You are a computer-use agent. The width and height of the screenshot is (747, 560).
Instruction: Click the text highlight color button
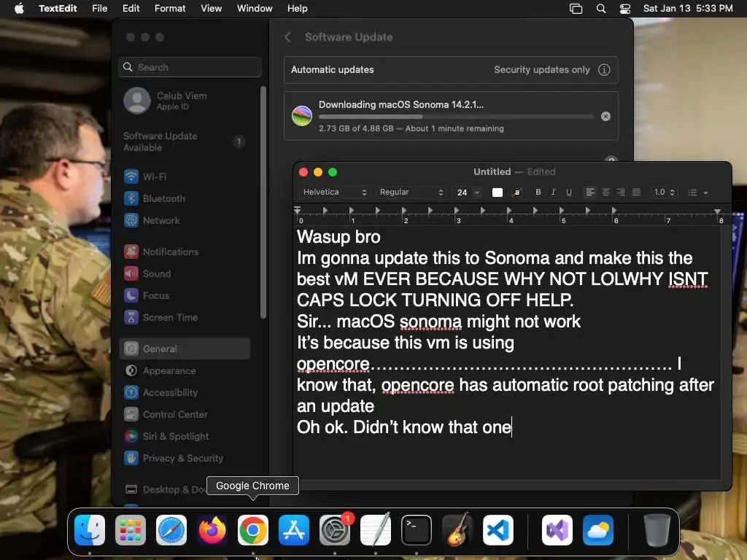pyautogui.click(x=517, y=192)
